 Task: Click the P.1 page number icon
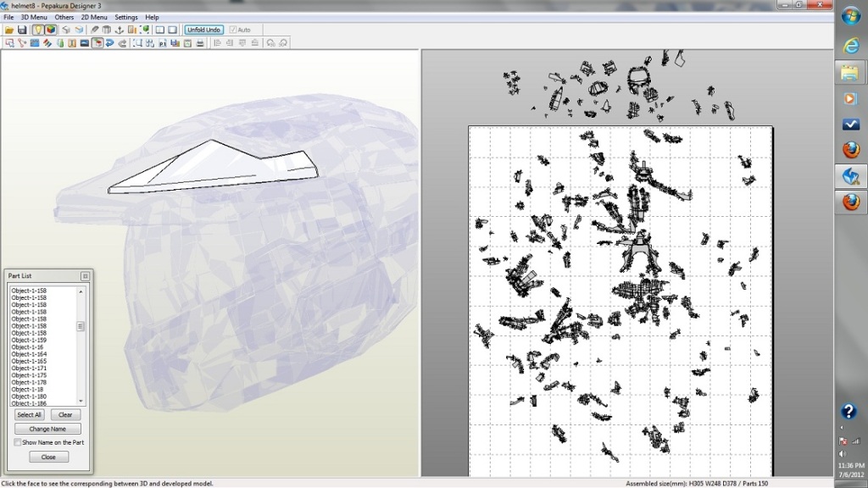coord(163,43)
